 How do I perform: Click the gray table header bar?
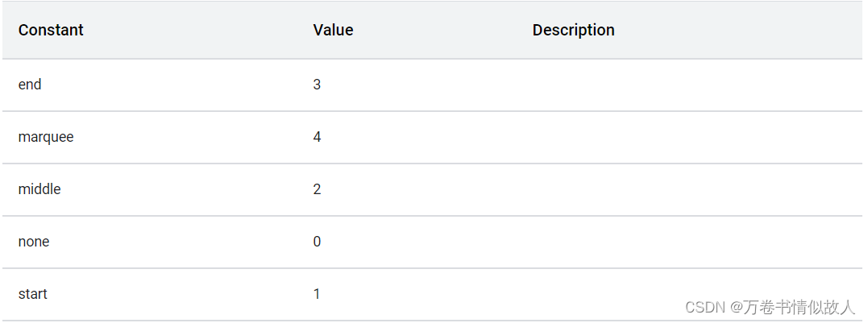[x=432, y=30]
